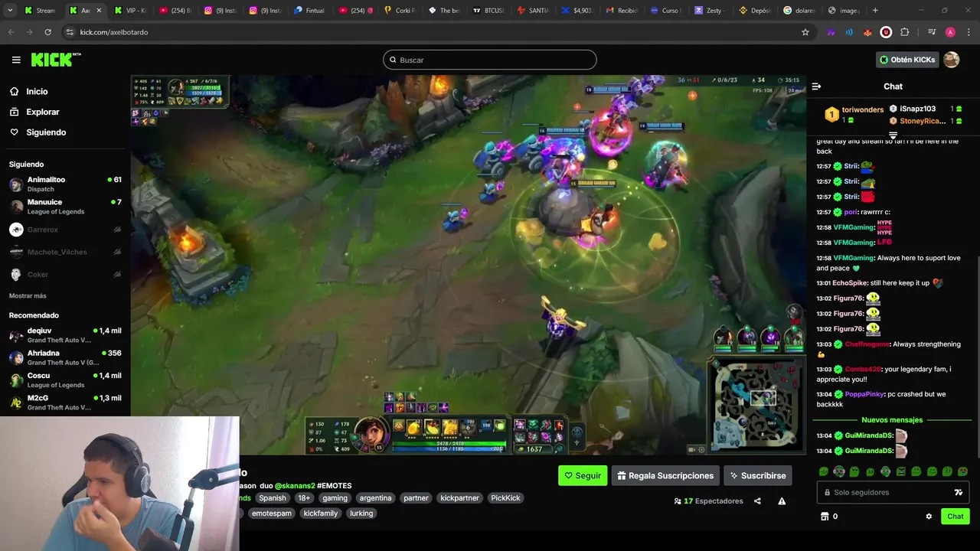The image size is (980, 551).
Task: Go to Inicio in sidebar
Action: (x=37, y=91)
